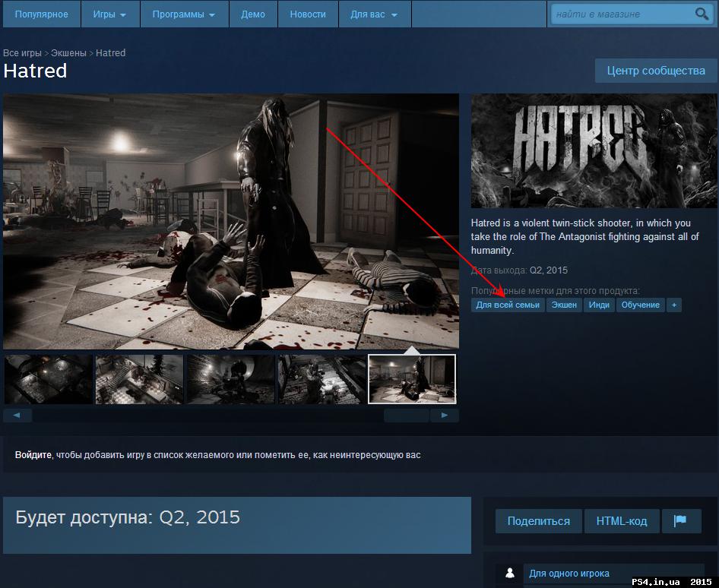Select the Популярное menu item

point(42,14)
